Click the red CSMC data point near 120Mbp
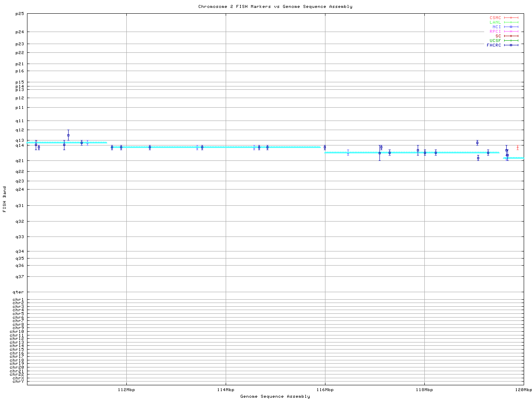Screen dimensions: 532x399 [x=517, y=148]
